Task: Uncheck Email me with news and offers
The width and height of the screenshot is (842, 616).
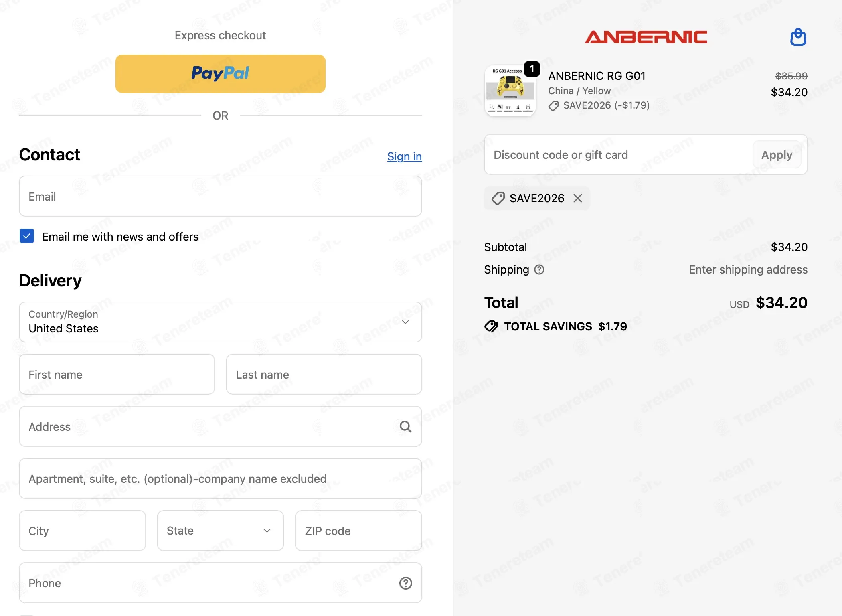Action: coord(27,236)
